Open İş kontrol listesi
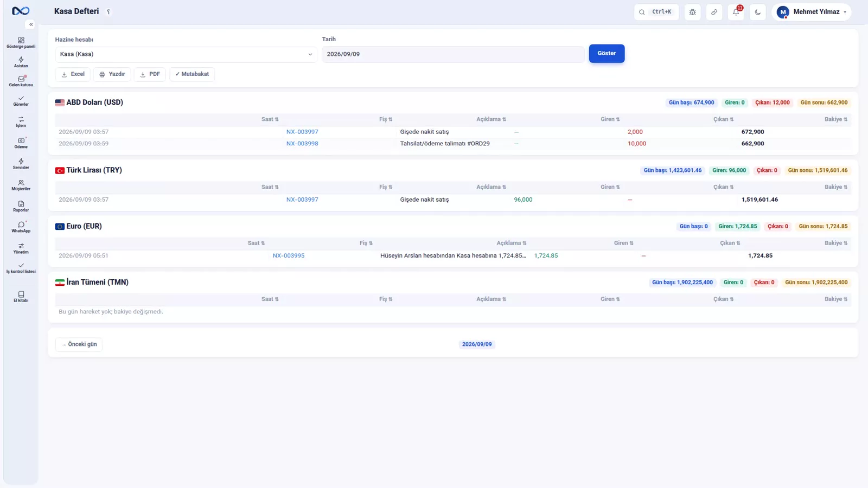The image size is (868, 488). (21, 268)
